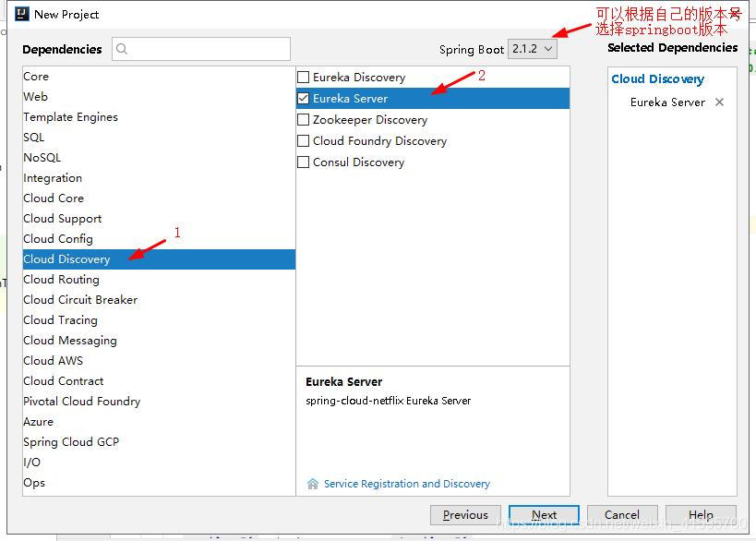
Task: Select the Cloud AWS category
Action: 159,361
